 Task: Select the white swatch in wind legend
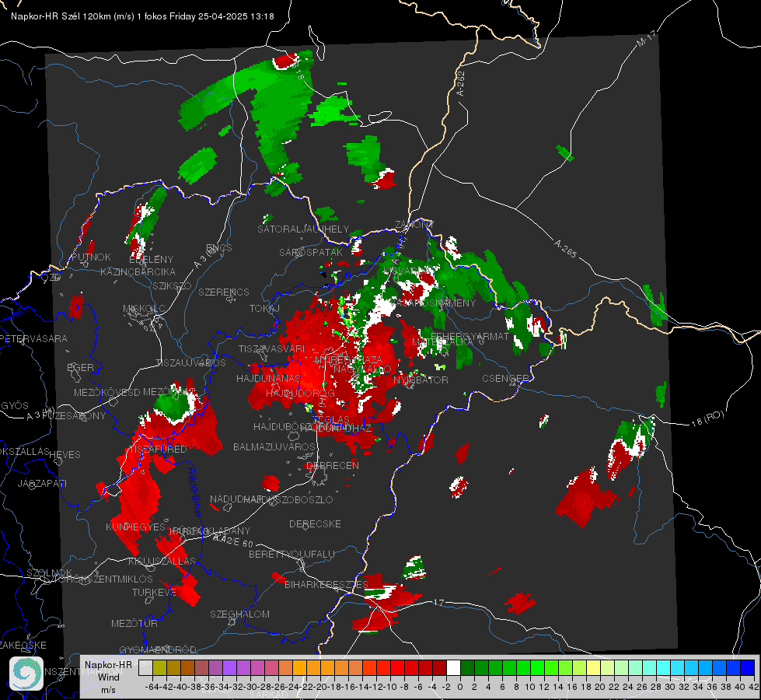(x=453, y=668)
